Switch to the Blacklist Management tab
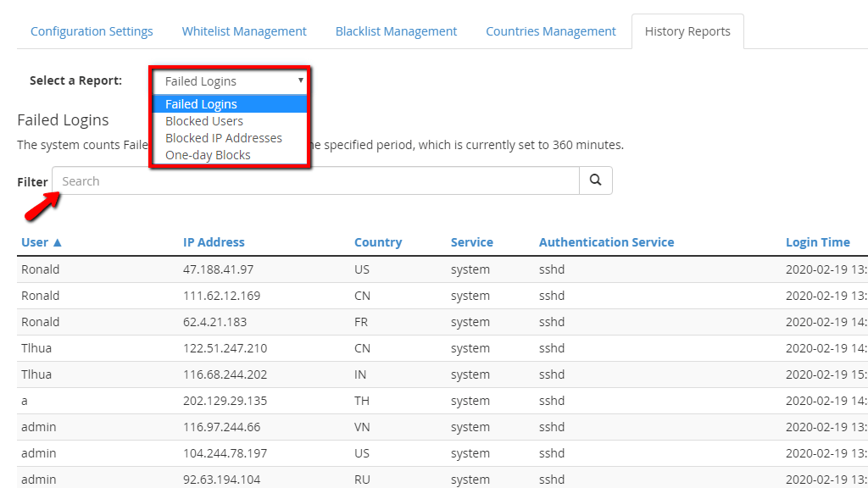This screenshot has width=868, height=488. click(397, 31)
